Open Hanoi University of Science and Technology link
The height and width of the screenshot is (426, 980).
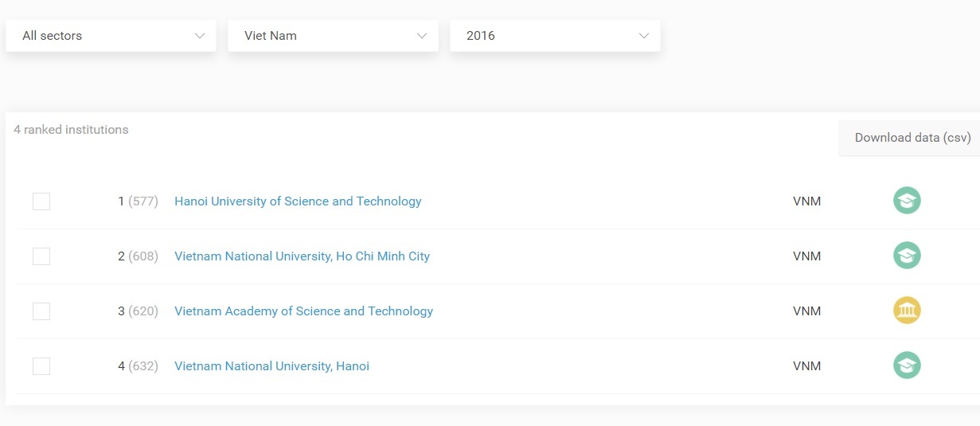(298, 201)
